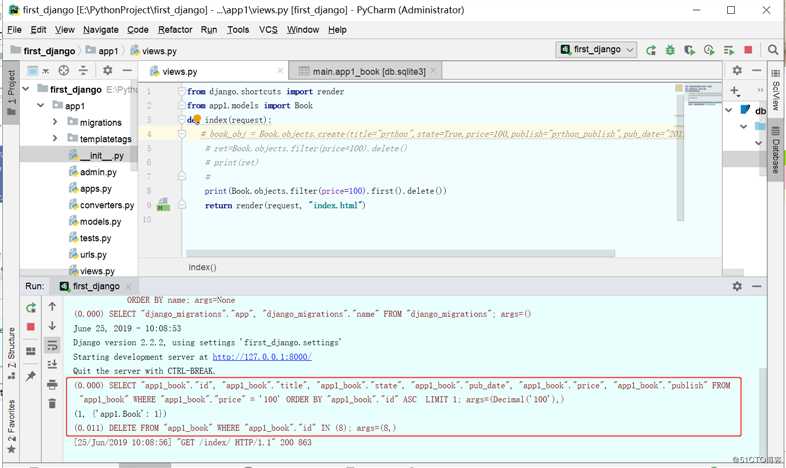Click the print statement on line 8
Screen dimensions: 786x468
pos(325,191)
